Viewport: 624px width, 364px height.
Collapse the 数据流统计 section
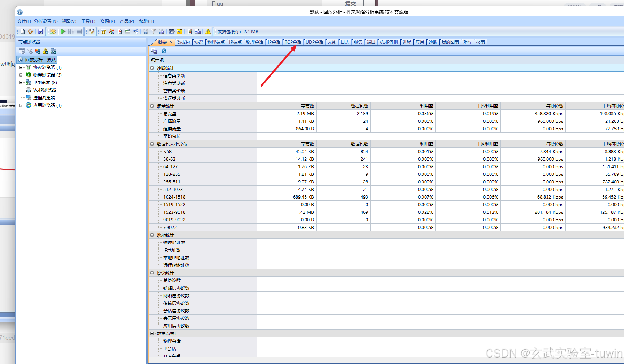(x=152, y=333)
